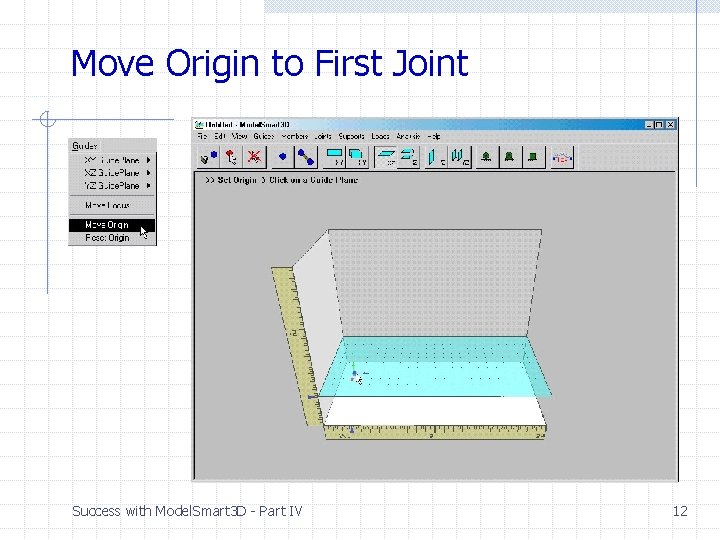Open the Guides menu in menu bar
The width and height of the screenshot is (720, 540).
264,136
